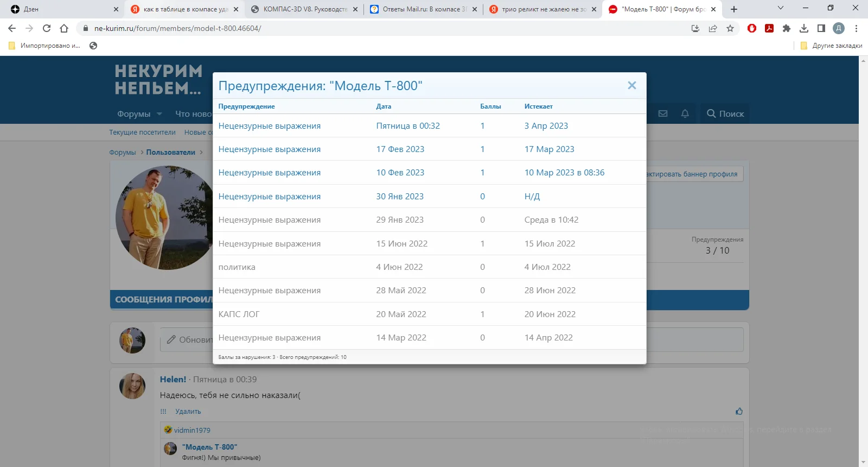This screenshot has height=467, width=868.
Task: Open the Chrome three-dot menu
Action: coord(856,28)
